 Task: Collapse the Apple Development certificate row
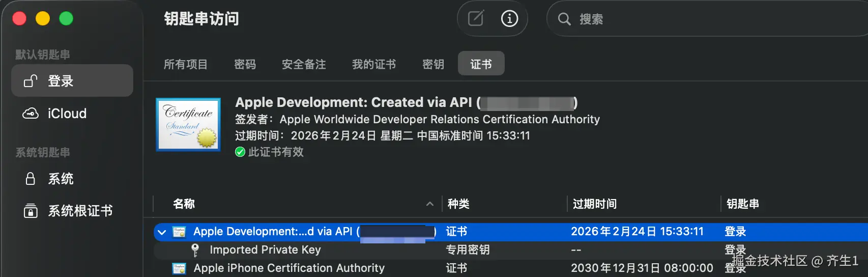point(162,232)
